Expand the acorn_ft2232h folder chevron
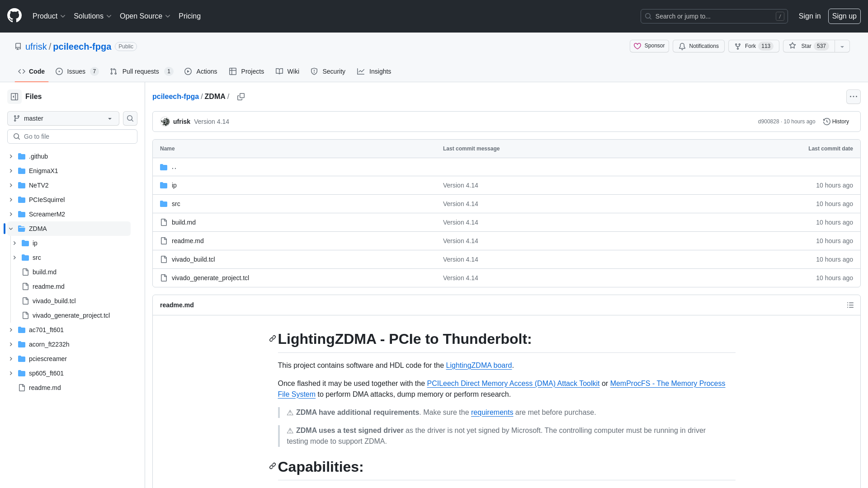The width and height of the screenshot is (868, 488). click(11, 344)
